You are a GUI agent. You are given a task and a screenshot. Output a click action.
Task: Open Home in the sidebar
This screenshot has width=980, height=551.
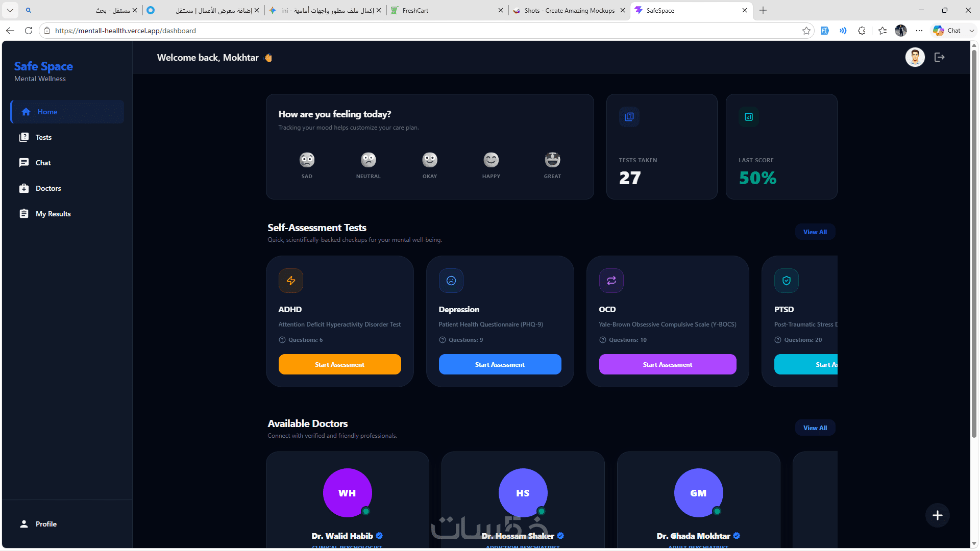coord(67,112)
